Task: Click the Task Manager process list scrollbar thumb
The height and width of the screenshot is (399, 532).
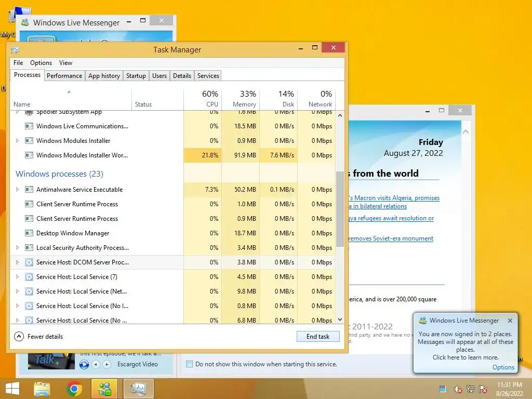Action: 340,209
